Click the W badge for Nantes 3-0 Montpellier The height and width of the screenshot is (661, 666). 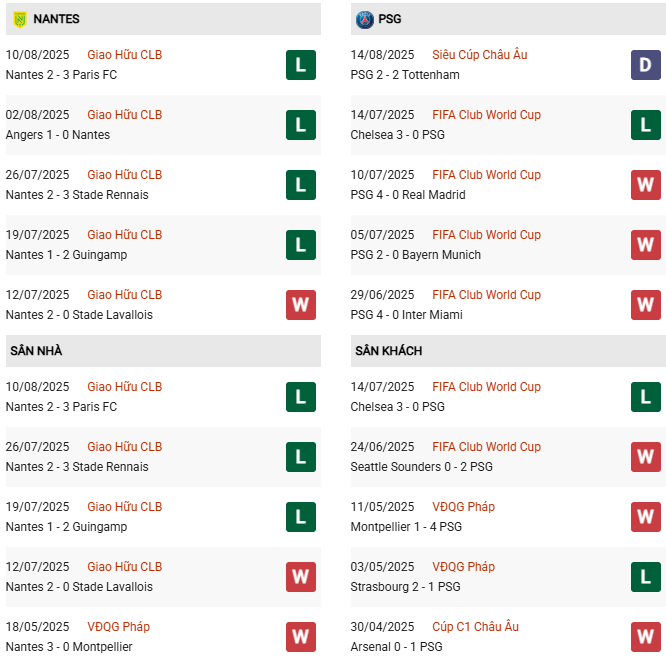click(x=301, y=637)
